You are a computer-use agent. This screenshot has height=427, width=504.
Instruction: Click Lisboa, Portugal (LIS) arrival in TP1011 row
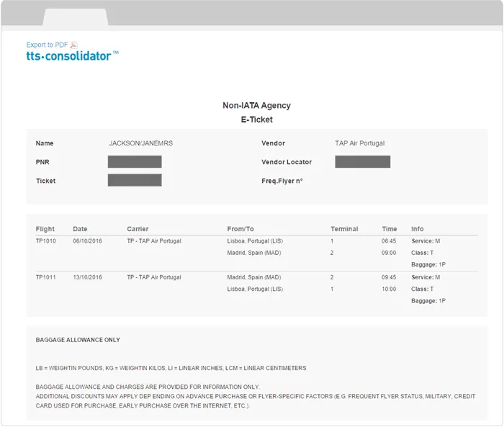click(x=255, y=289)
